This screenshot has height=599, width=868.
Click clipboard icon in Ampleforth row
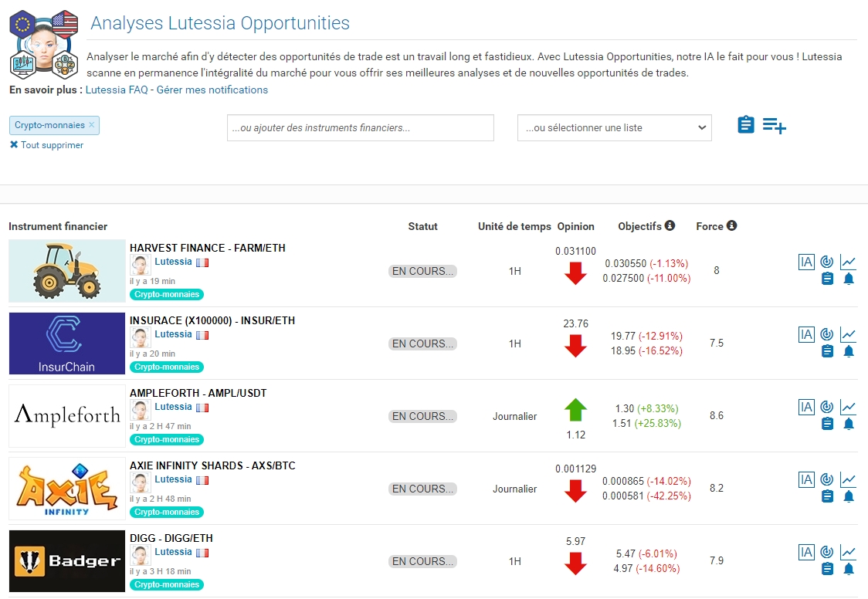827,424
